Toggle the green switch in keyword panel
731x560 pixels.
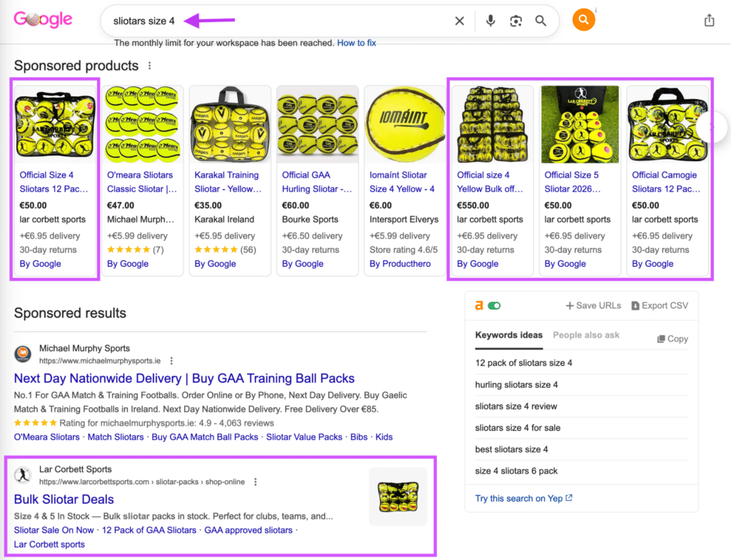tap(494, 305)
